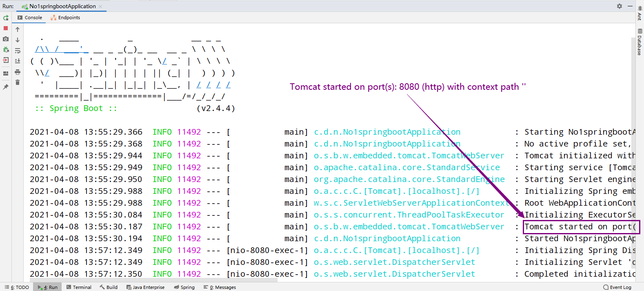Click 'Completed initializatic' log message
Screen dimensions: 644x291
click(x=580, y=274)
